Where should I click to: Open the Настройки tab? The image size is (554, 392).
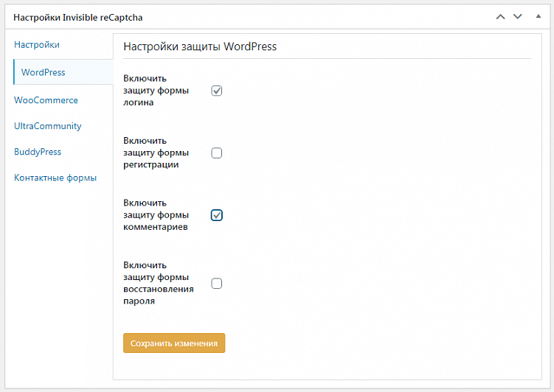pyautogui.click(x=37, y=45)
